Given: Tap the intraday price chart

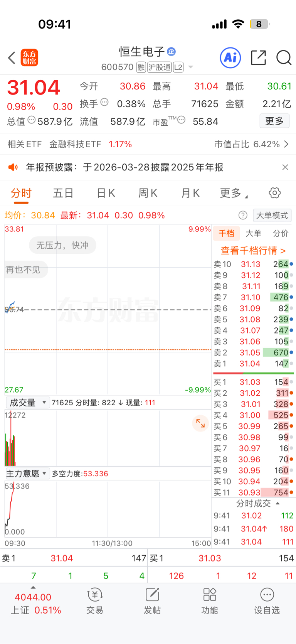Looking at the screenshot, I should [x=108, y=310].
